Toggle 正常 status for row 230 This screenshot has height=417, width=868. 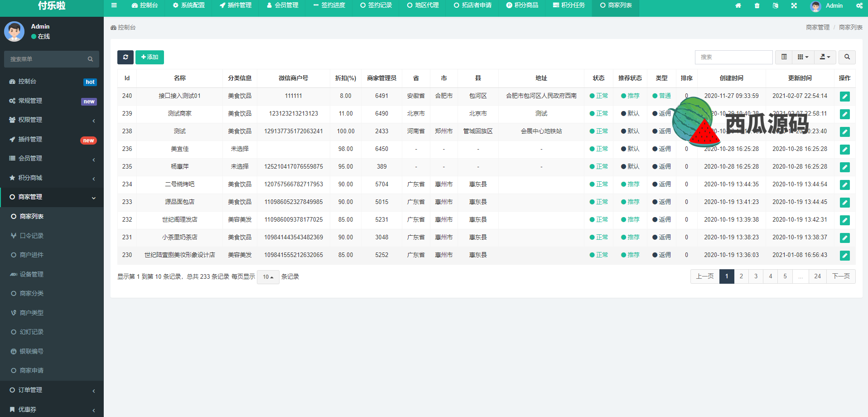pos(598,255)
